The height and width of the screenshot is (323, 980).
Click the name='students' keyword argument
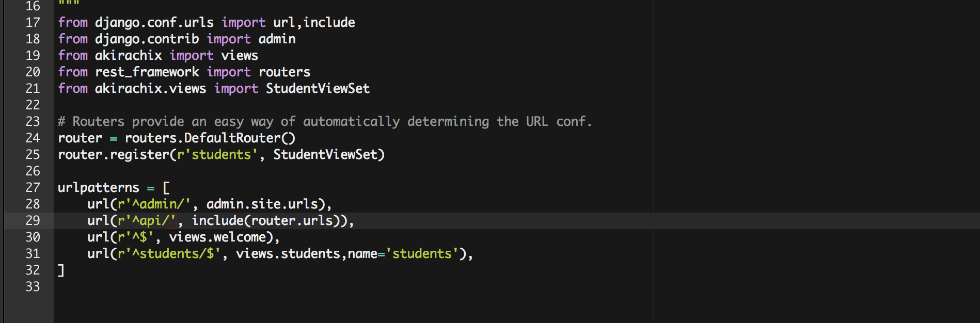pyautogui.click(x=403, y=254)
